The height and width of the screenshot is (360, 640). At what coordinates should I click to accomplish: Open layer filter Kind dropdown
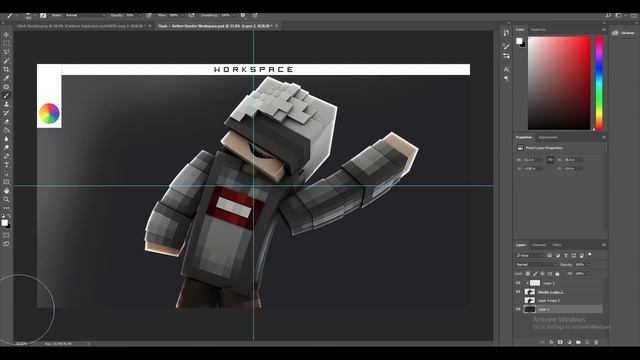[x=530, y=256]
